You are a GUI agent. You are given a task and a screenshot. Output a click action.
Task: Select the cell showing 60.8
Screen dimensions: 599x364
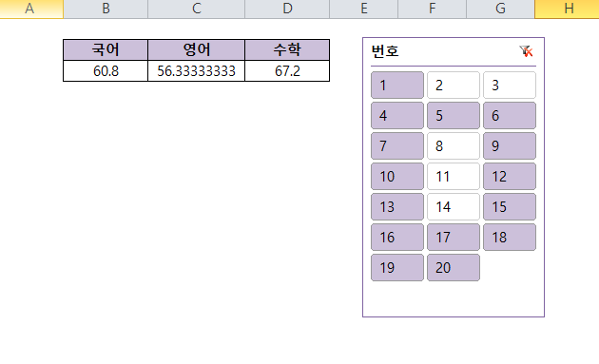pos(106,71)
